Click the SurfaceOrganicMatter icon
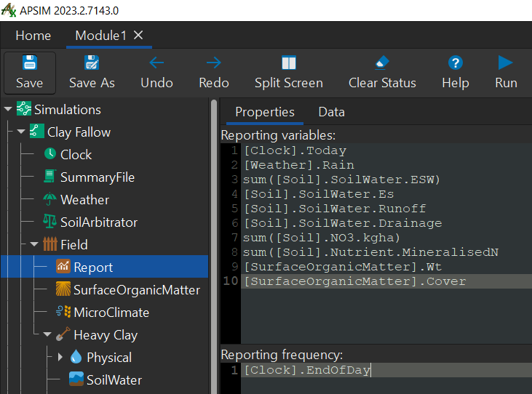Image resolution: width=532 pixels, height=394 pixels. point(63,289)
